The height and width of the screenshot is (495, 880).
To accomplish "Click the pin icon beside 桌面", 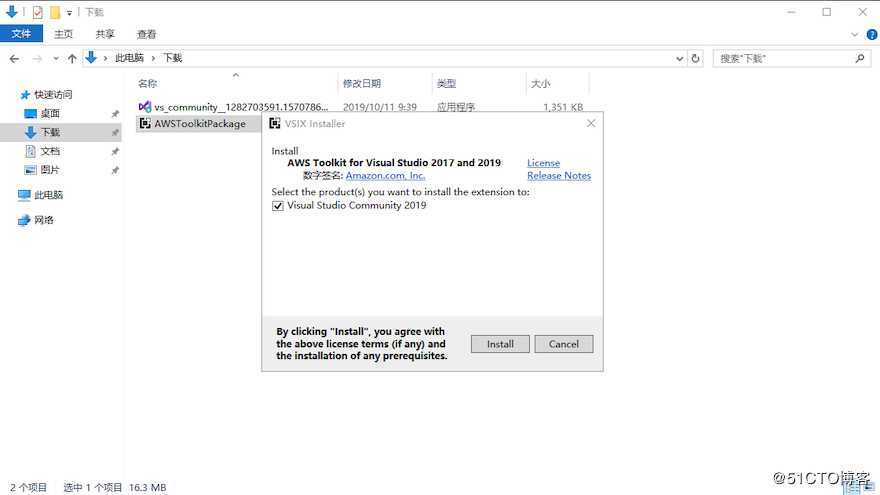I will [115, 114].
